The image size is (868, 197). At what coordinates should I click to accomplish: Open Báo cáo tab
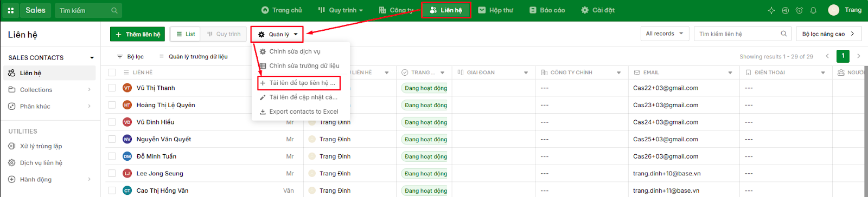(547, 10)
